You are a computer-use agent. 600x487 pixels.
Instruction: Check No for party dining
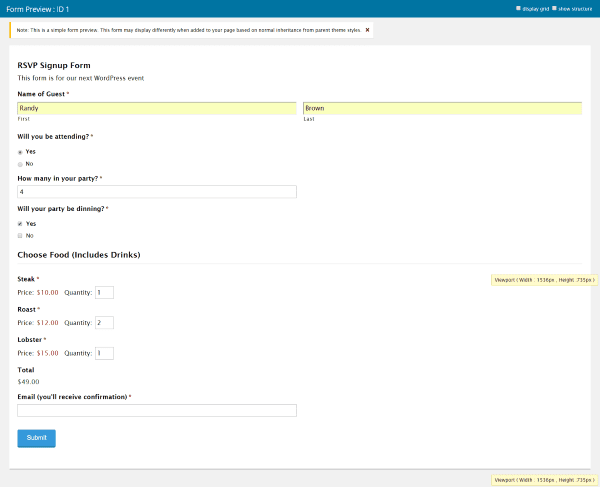coord(20,236)
